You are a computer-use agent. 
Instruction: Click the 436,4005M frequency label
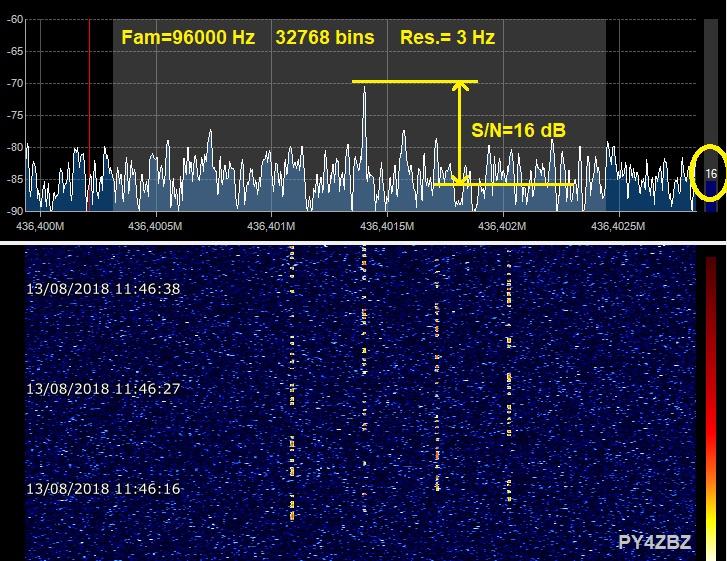point(155,226)
